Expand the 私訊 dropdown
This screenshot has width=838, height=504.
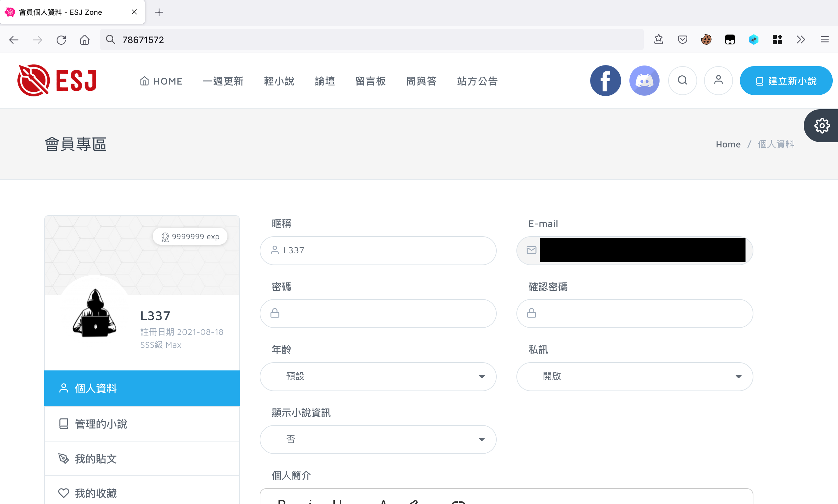coord(635,376)
